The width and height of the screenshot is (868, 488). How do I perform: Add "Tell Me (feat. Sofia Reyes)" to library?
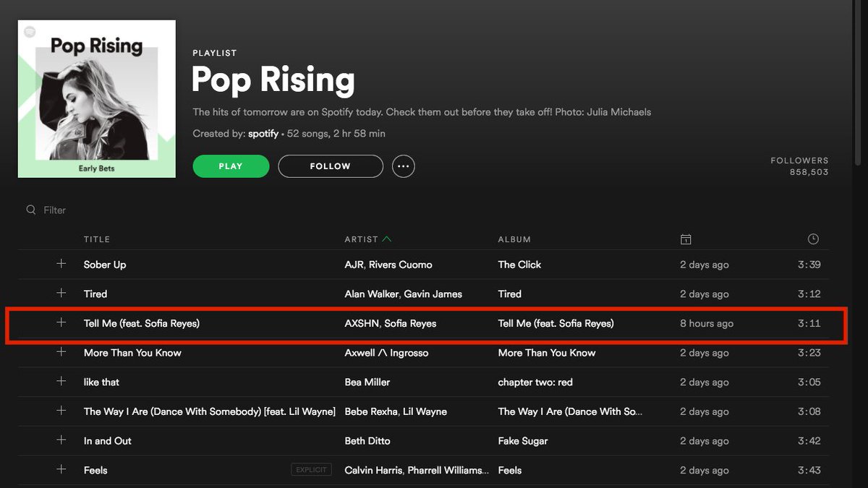61,322
